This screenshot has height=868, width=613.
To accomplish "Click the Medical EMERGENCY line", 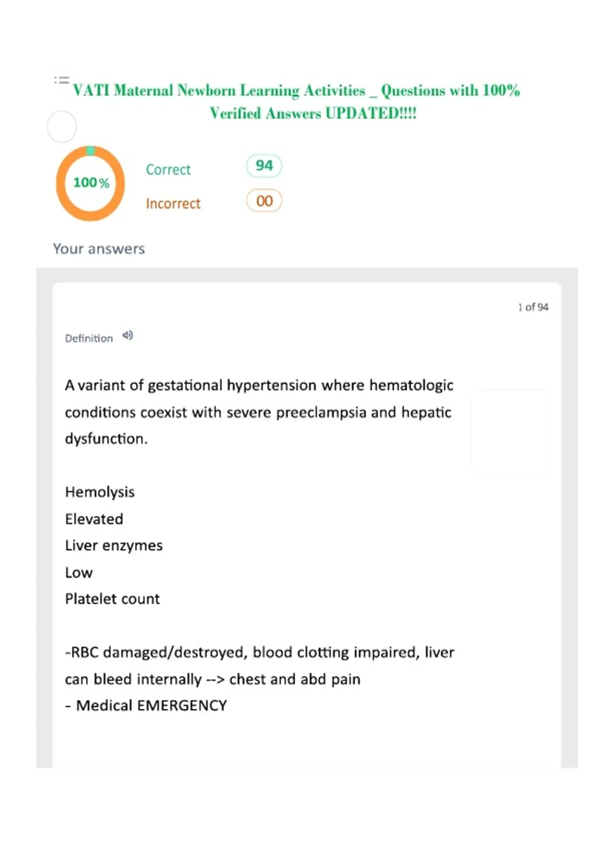I will [x=146, y=706].
